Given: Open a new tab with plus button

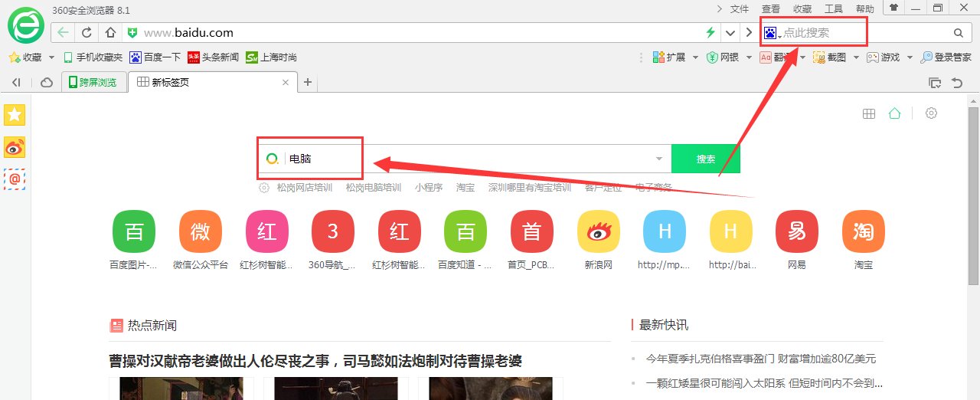Looking at the screenshot, I should pos(308,82).
